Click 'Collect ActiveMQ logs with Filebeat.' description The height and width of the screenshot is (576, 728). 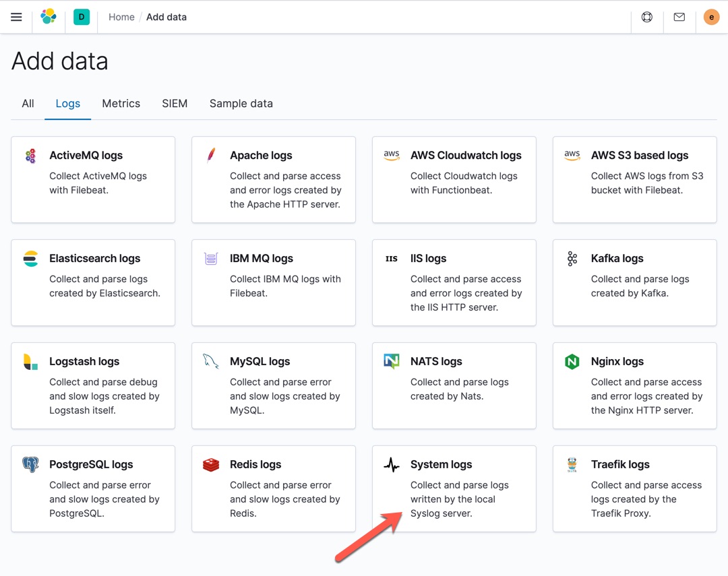pyautogui.click(x=98, y=183)
